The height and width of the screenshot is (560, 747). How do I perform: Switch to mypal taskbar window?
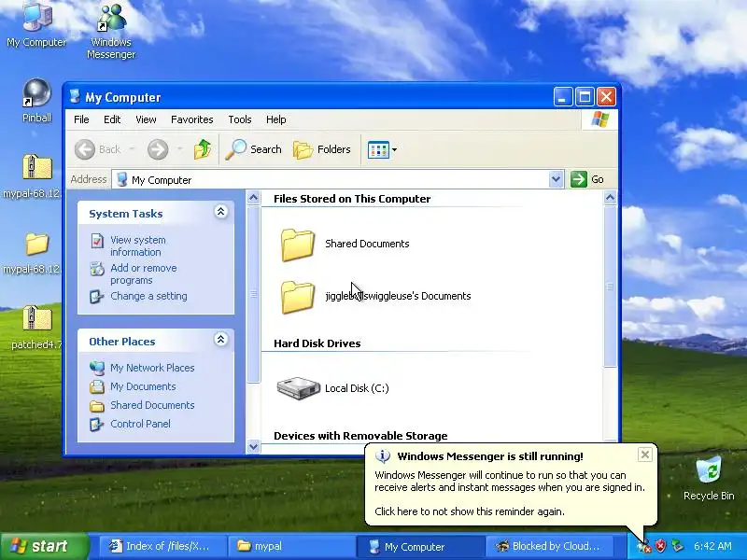tap(290, 546)
